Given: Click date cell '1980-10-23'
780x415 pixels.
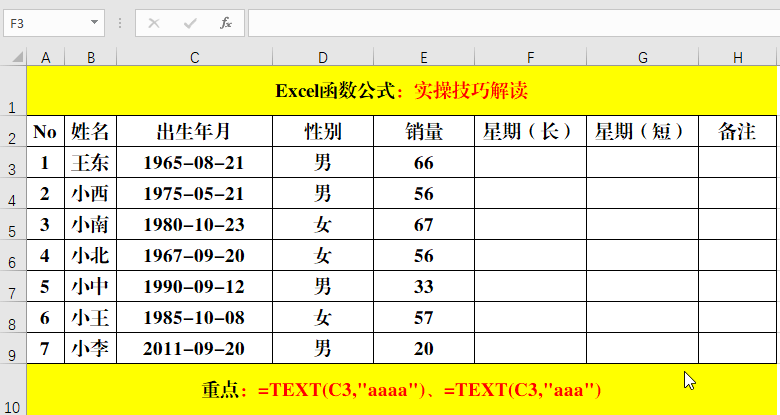Looking at the screenshot, I should click(195, 224).
